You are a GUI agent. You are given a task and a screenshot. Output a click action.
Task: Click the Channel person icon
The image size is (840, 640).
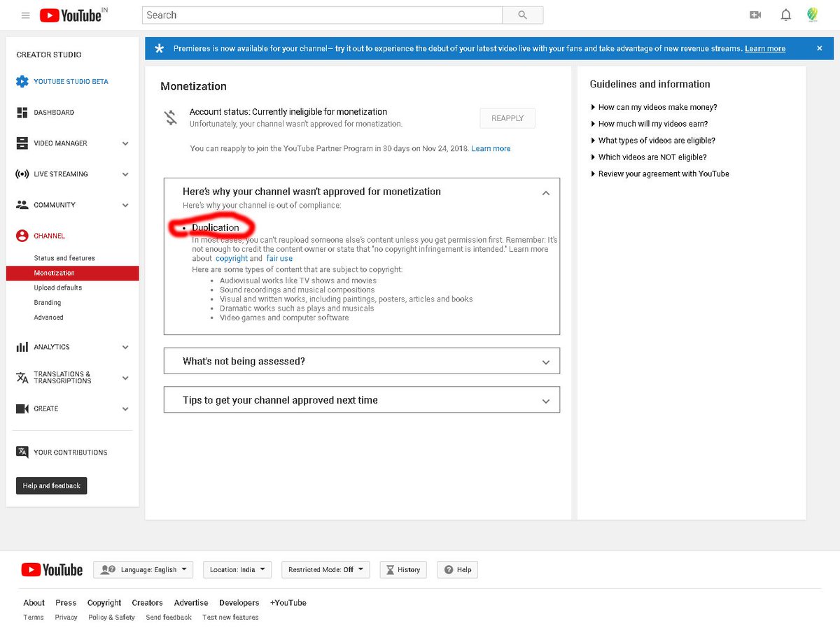pos(22,236)
